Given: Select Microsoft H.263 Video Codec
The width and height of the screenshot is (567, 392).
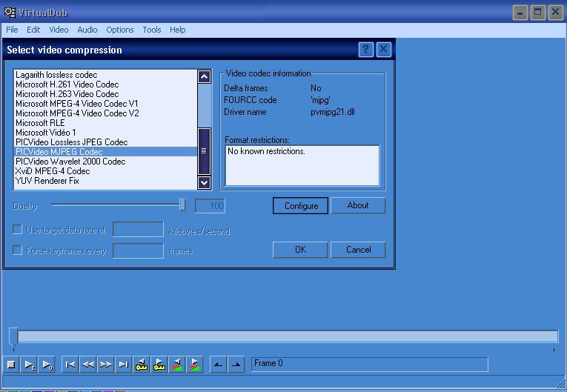Looking at the screenshot, I should tap(105, 94).
